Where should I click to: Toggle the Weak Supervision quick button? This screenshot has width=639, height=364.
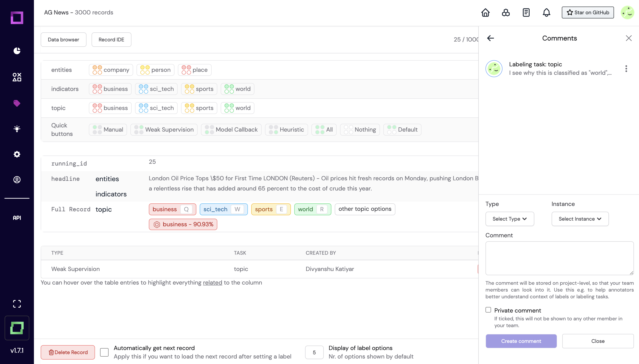[x=164, y=129]
